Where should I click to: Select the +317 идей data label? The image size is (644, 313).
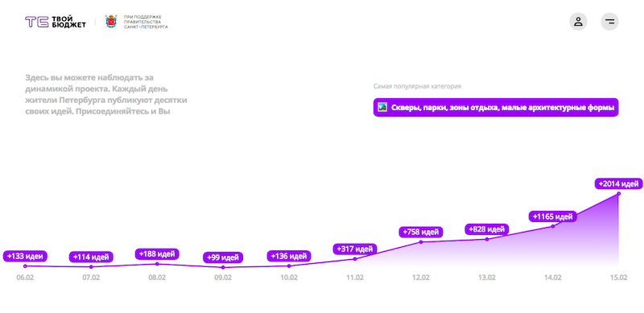(x=355, y=249)
